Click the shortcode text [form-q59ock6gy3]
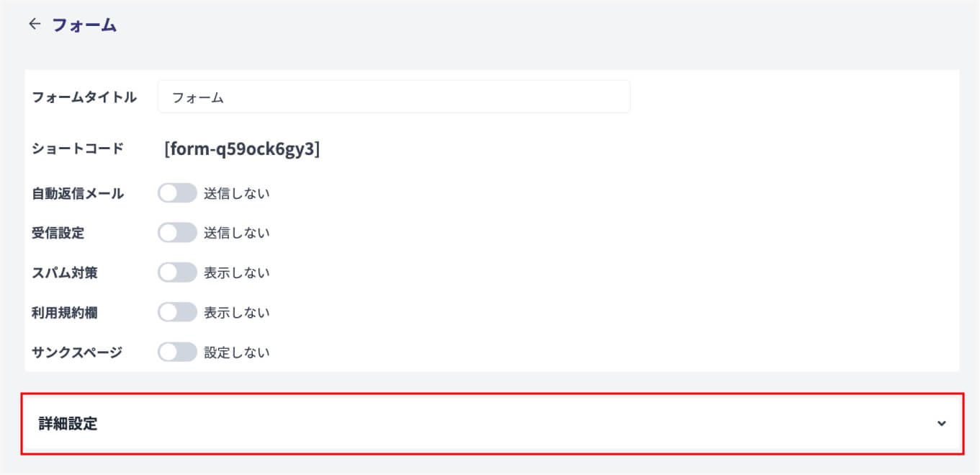The width and height of the screenshot is (980, 475). click(x=242, y=148)
